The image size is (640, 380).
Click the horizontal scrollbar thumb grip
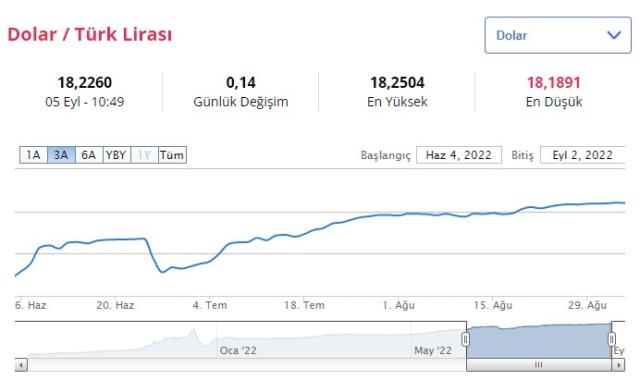coord(539,364)
